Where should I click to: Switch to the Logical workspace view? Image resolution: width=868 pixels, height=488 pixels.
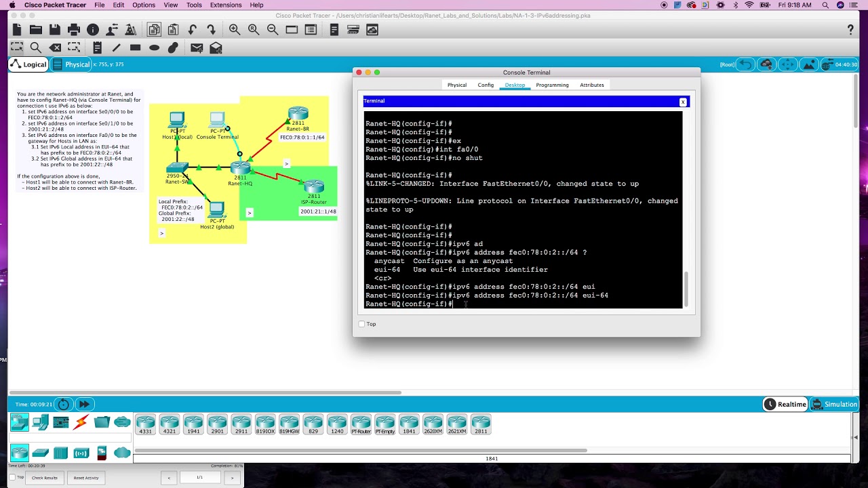pyautogui.click(x=28, y=64)
